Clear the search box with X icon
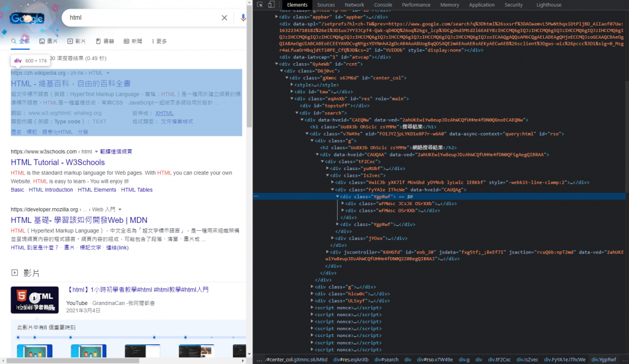This screenshot has height=364, width=629. coord(224,18)
